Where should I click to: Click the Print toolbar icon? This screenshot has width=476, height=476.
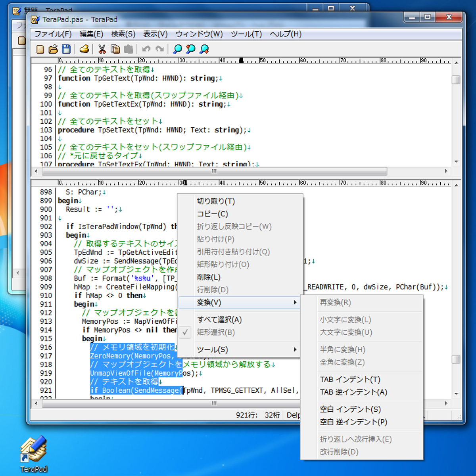pyautogui.click(x=84, y=49)
